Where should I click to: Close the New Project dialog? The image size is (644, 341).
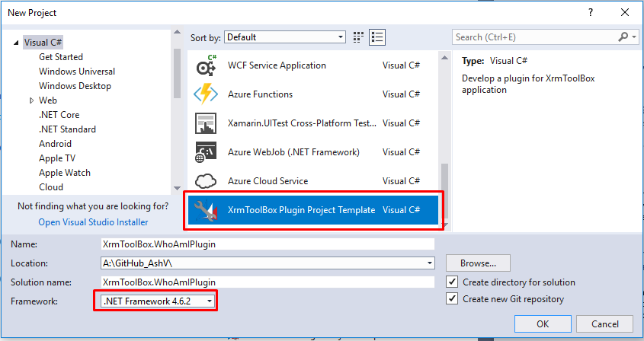(x=625, y=12)
